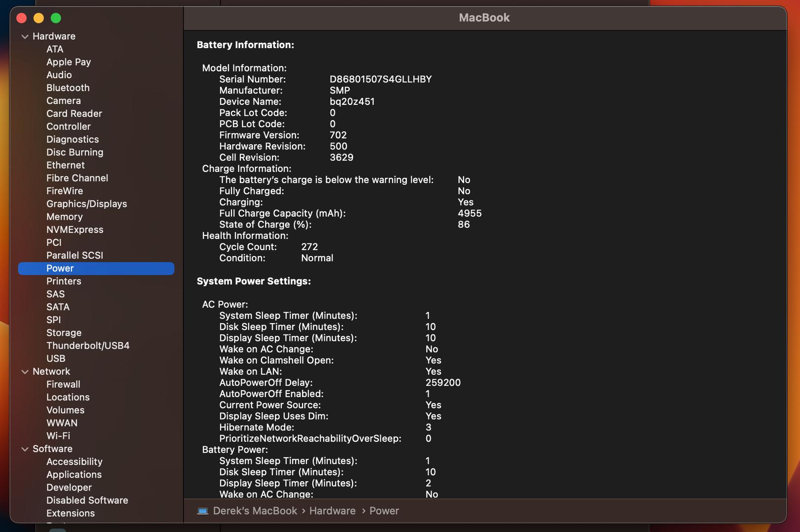Click the Software category label

tap(52, 449)
